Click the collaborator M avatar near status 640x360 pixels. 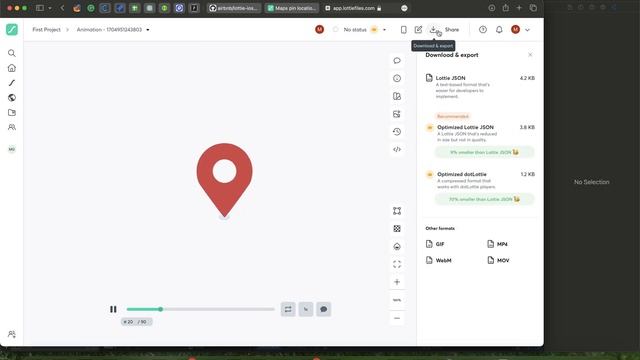(x=320, y=29)
